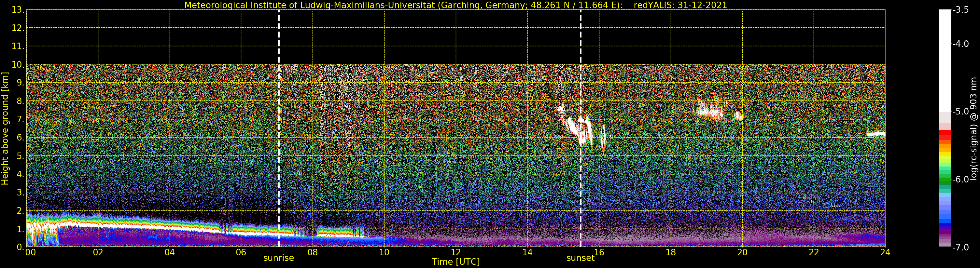Click the height-axis tick label '2.'
Viewport: 980px width, 268px height.
20,211
